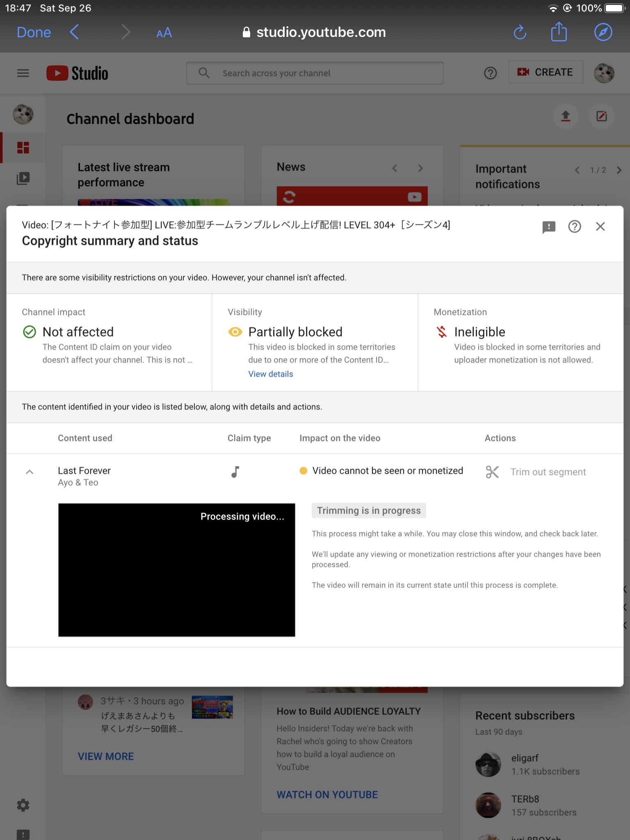Click the Send feedback sidebar icon
The width and height of the screenshot is (630, 840).
(23, 834)
